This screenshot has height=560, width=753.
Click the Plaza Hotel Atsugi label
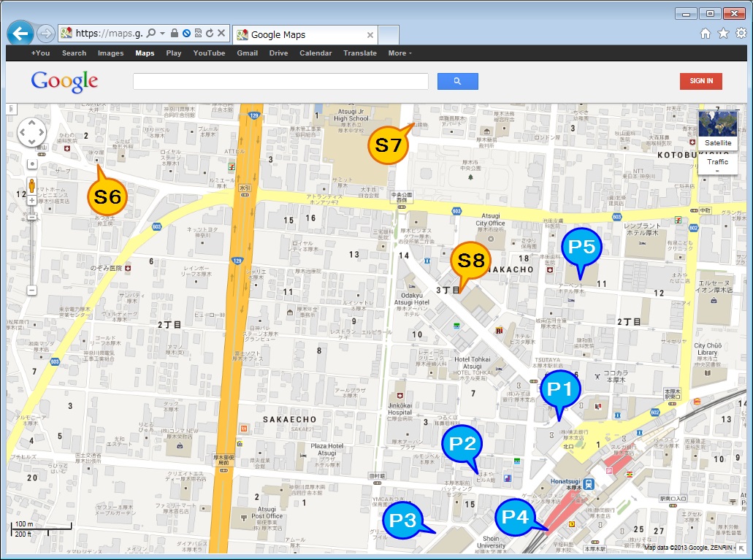pos(327,450)
